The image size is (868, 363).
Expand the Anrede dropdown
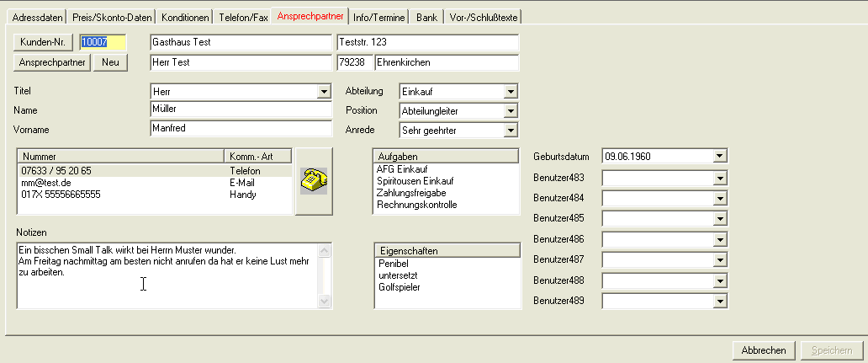510,131
